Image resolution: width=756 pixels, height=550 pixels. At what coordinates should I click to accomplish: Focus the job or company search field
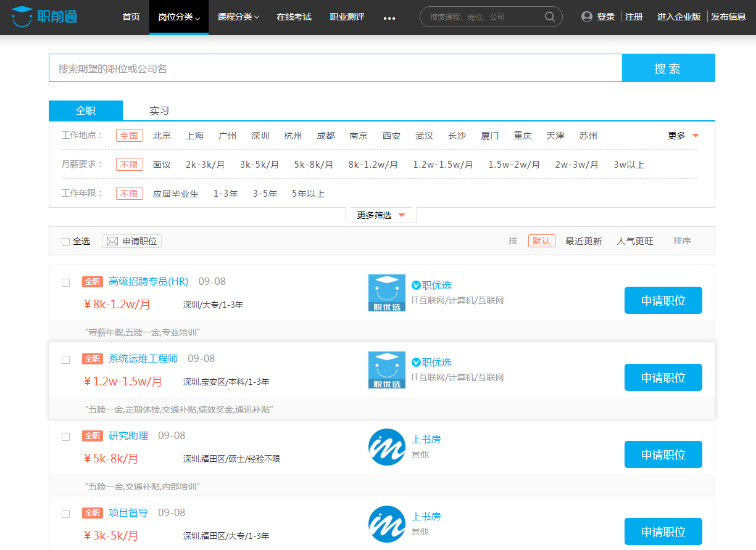point(334,68)
